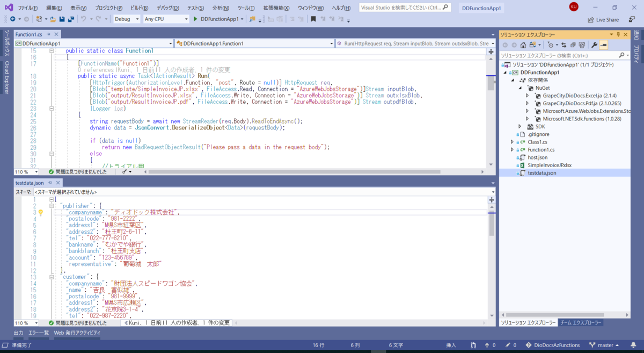Save the current file with the disk icon

click(x=62, y=19)
